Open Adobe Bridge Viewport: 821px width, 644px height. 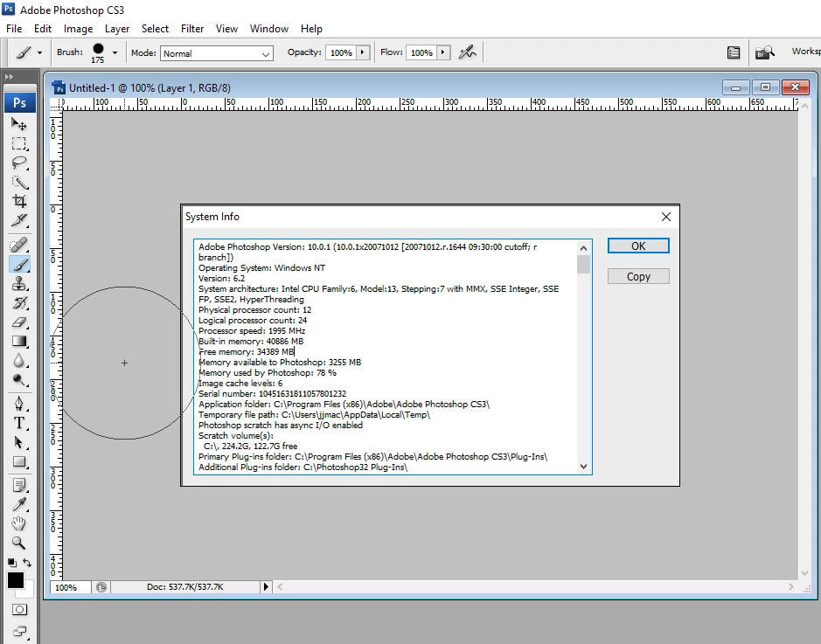click(x=764, y=52)
